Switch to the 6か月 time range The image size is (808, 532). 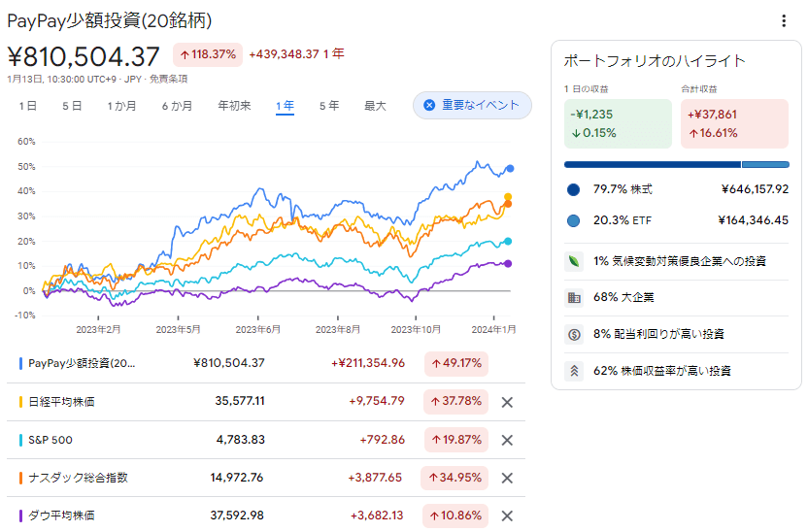(177, 106)
